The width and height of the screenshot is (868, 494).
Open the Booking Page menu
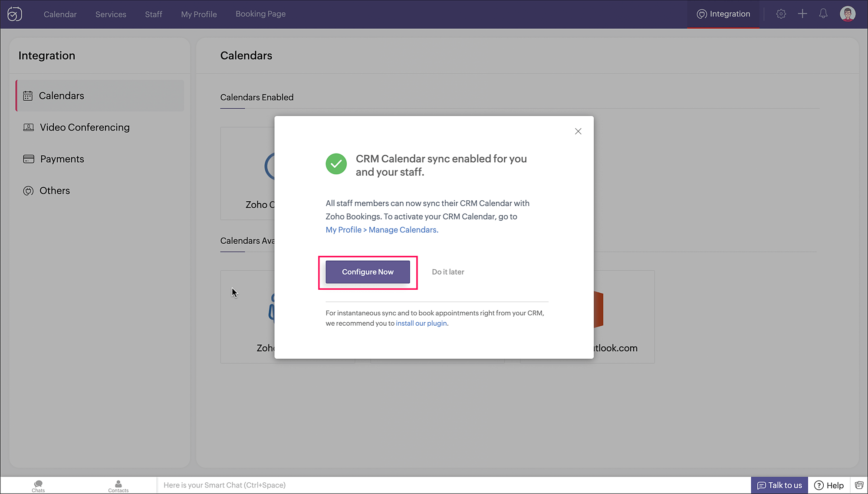coord(260,14)
